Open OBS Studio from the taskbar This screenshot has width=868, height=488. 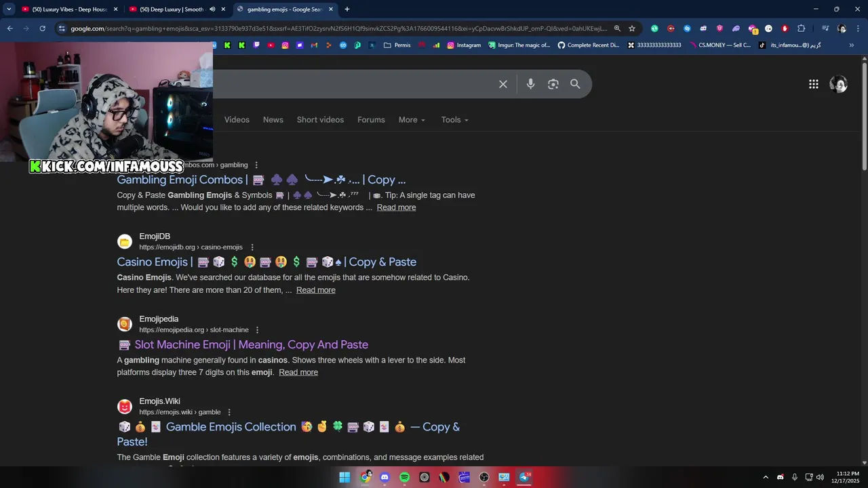(x=484, y=477)
